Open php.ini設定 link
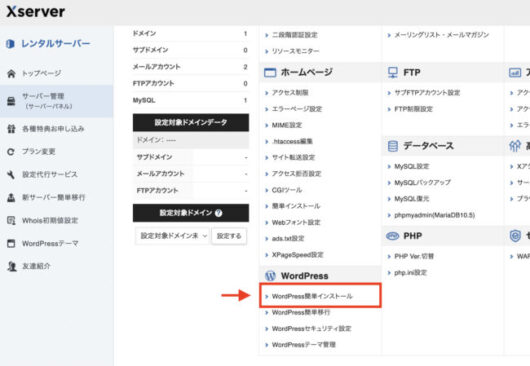The width and height of the screenshot is (530, 366). click(x=410, y=273)
